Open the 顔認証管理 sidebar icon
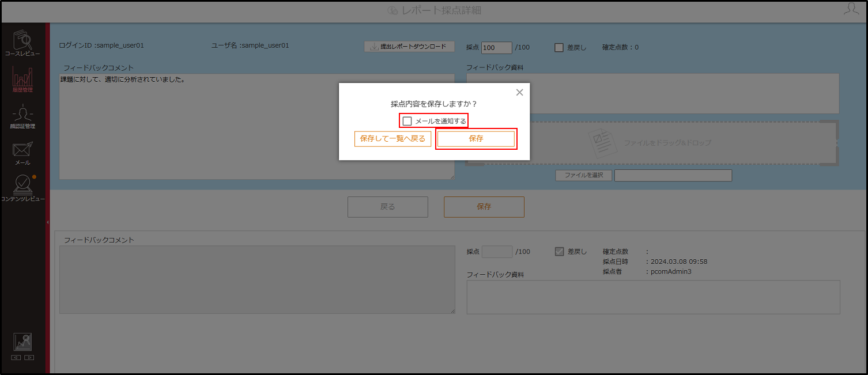Image resolution: width=868 pixels, height=375 pixels. [22, 117]
